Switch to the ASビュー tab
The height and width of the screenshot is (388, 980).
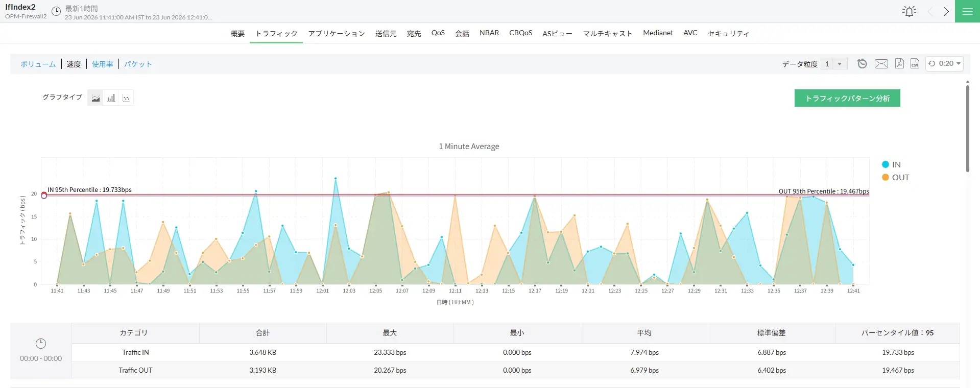[557, 33]
